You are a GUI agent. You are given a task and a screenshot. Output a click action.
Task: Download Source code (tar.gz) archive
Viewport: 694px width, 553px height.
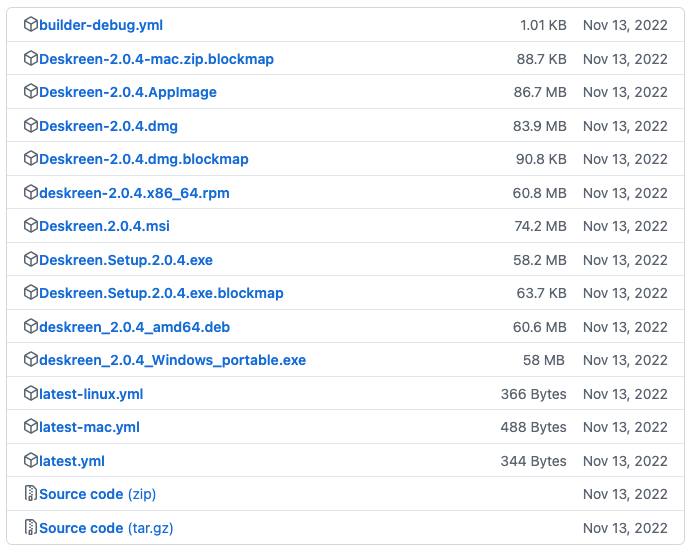pos(106,528)
